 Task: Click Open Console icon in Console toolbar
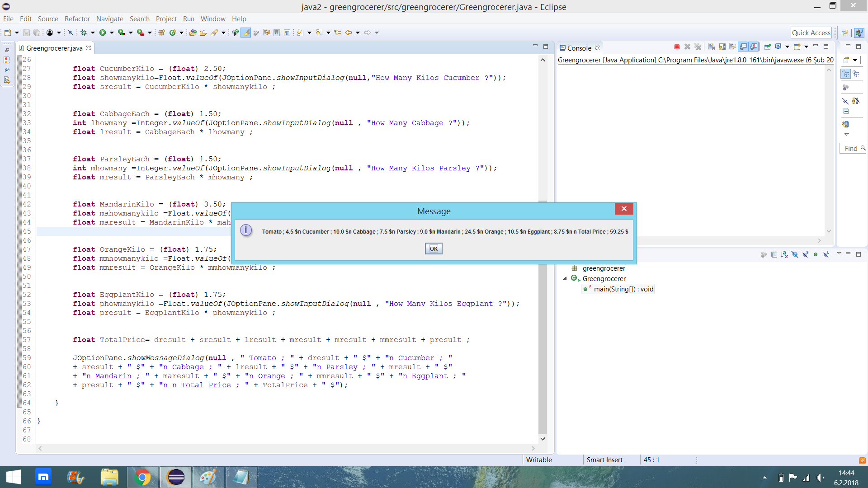pyautogui.click(x=797, y=47)
